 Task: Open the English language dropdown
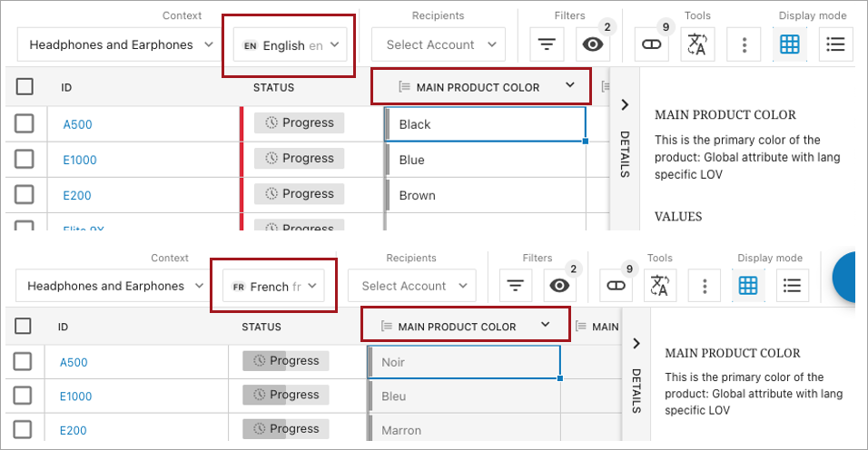point(291,45)
